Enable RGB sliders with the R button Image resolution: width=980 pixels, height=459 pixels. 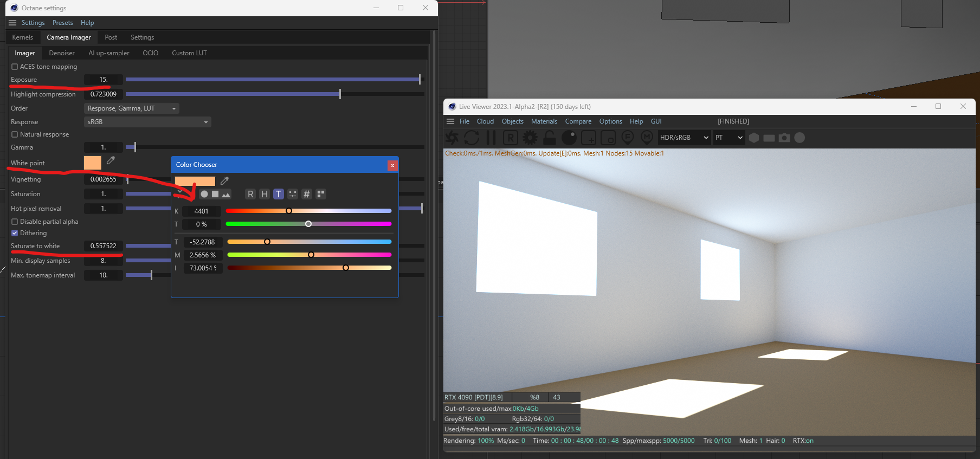point(250,194)
